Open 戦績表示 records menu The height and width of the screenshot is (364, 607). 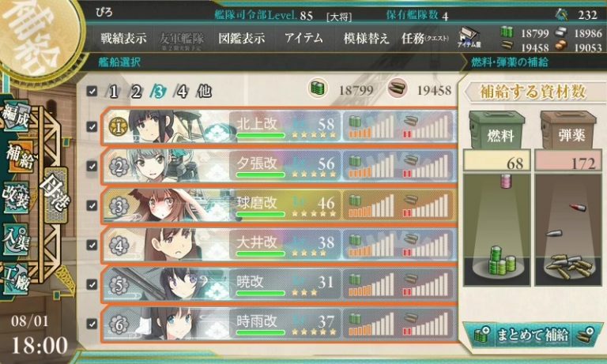click(123, 39)
